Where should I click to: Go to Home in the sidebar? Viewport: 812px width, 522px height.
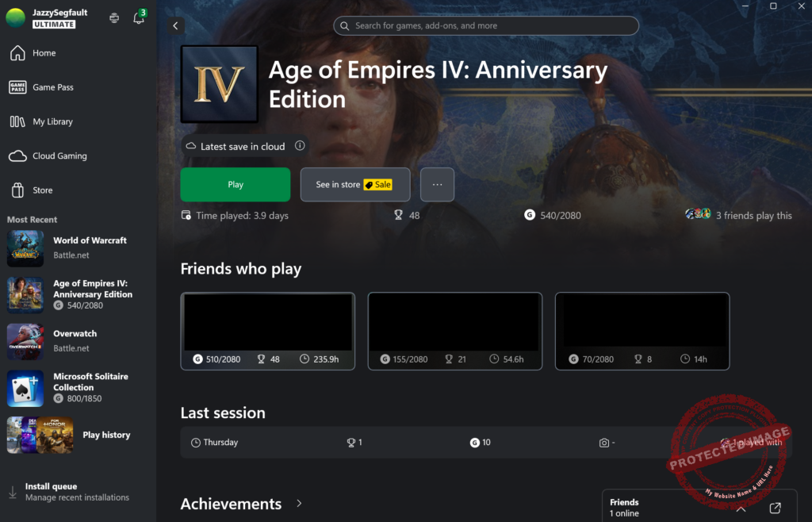pyautogui.click(x=44, y=53)
